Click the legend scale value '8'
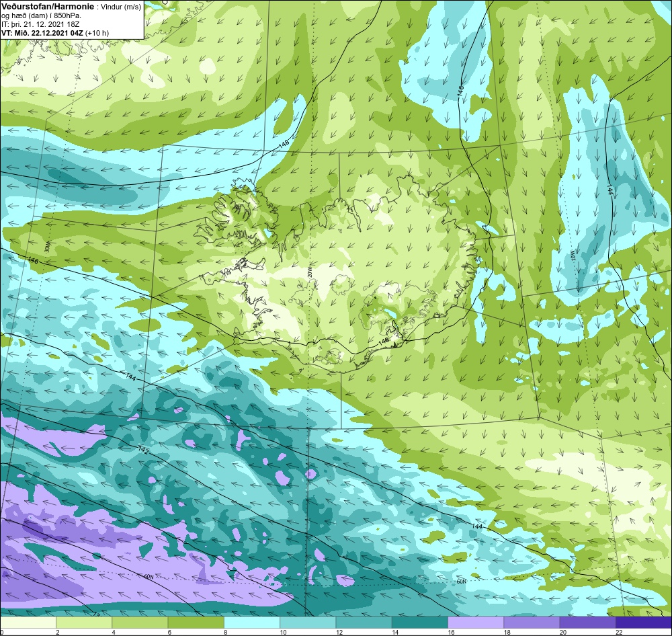The width and height of the screenshot is (672, 636). click(225, 632)
